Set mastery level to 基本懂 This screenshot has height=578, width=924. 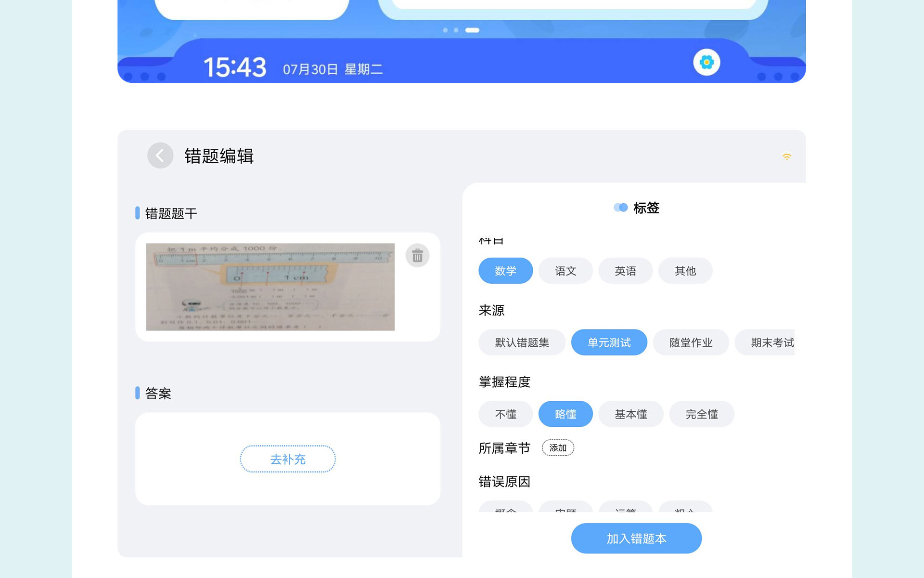[630, 414]
